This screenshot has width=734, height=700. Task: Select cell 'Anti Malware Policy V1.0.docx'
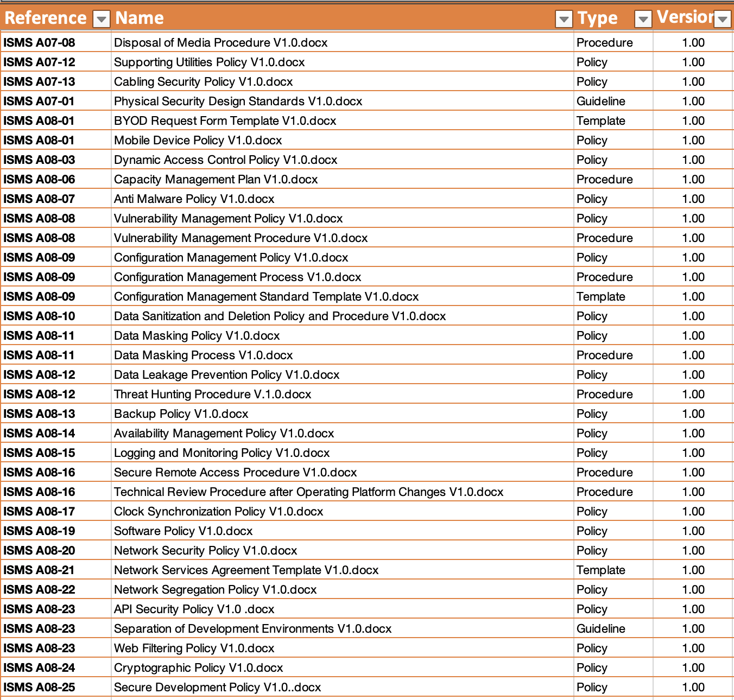tap(343, 199)
